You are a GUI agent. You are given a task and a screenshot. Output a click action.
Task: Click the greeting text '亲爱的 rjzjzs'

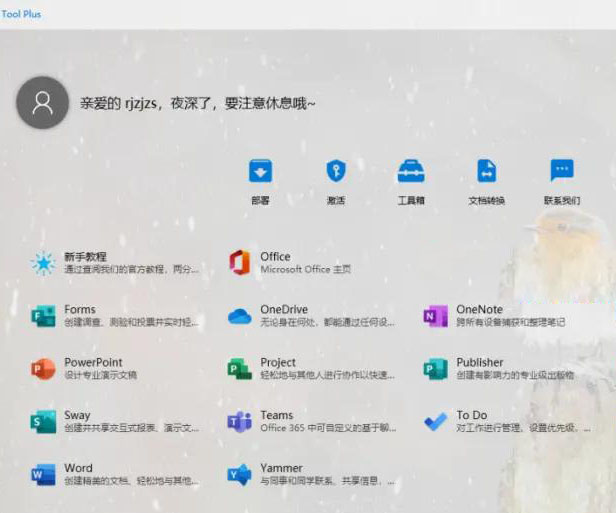point(119,104)
